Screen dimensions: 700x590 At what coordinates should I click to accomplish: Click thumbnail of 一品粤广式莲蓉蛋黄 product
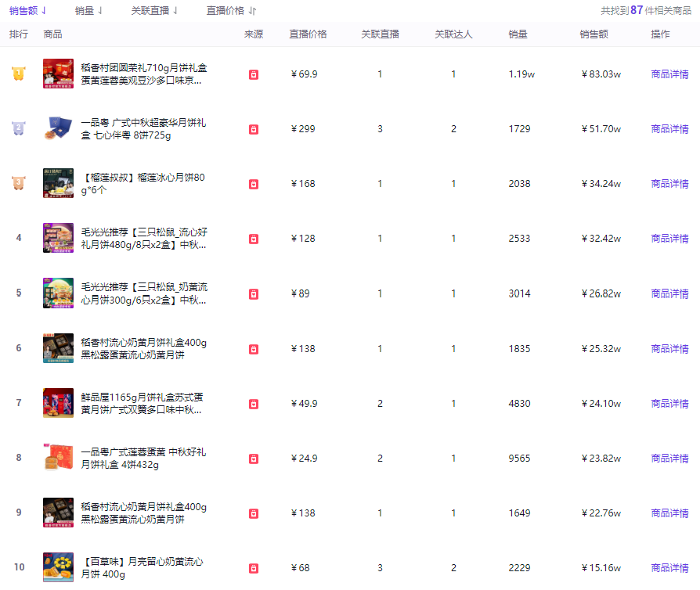click(x=58, y=458)
